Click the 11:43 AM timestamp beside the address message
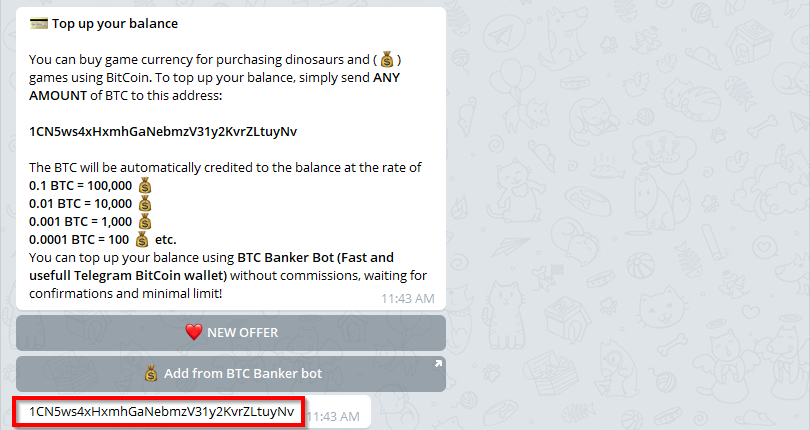 coord(333,417)
